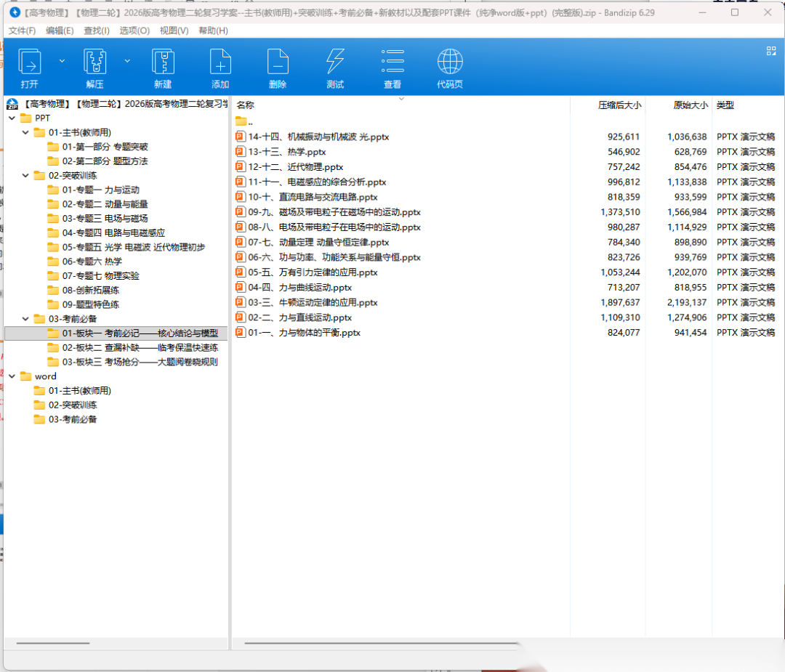Collapse the PPT folder tree node
Screen dimensions: 785x672
12,118
